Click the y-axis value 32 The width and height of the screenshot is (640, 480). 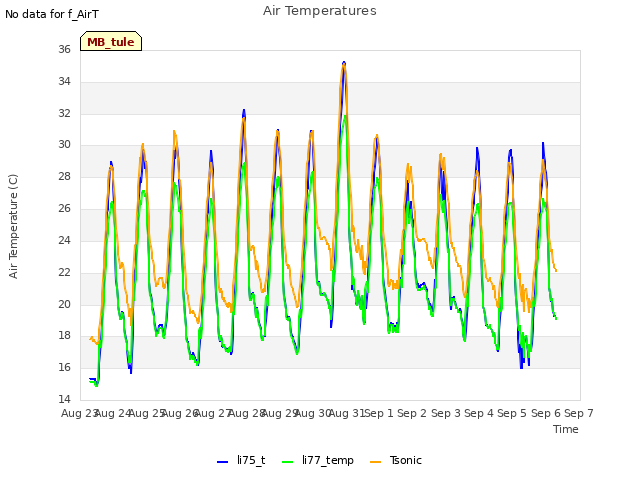[x=64, y=113]
